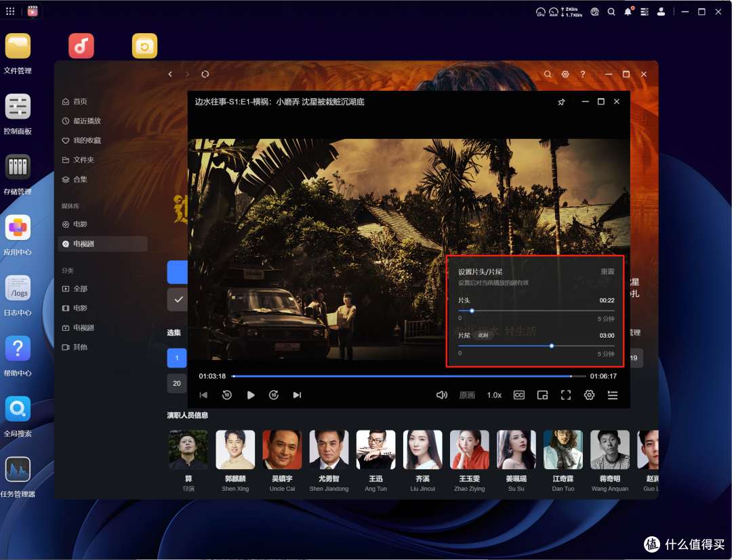Open the media app settings gear
Viewport: 732px width, 560px height.
[x=565, y=74]
